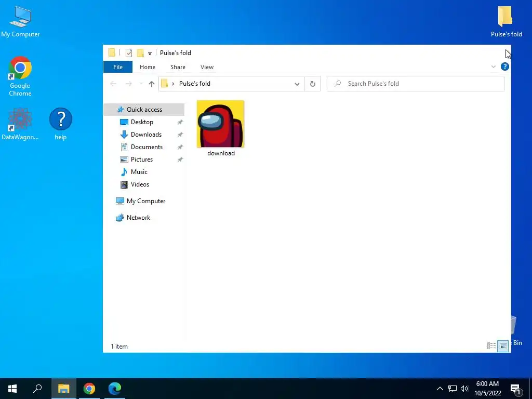Select My Computer desktop icon
Viewport: 532px width, 399px height.
pos(20,22)
